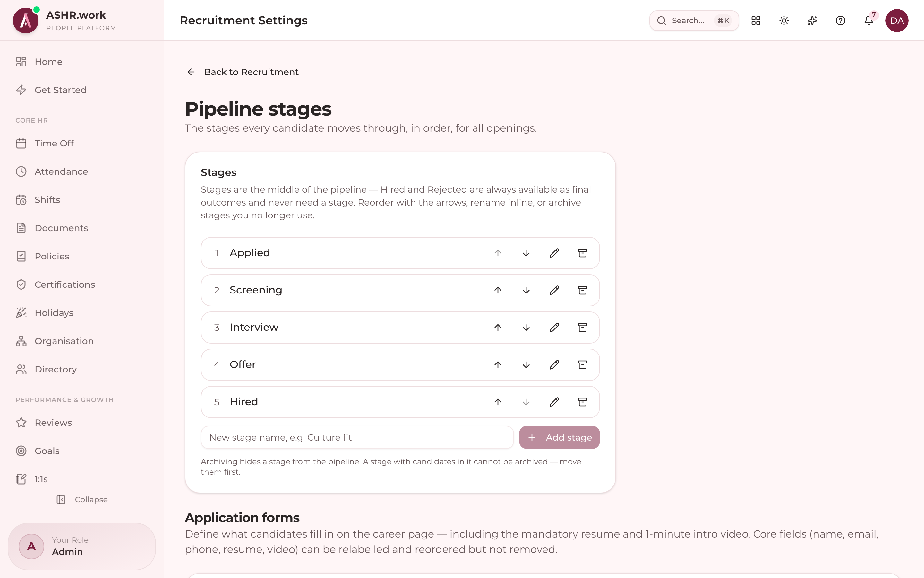Rename the Applied stage with pencil icon
Screen dimensions: 924x578
pos(554,253)
